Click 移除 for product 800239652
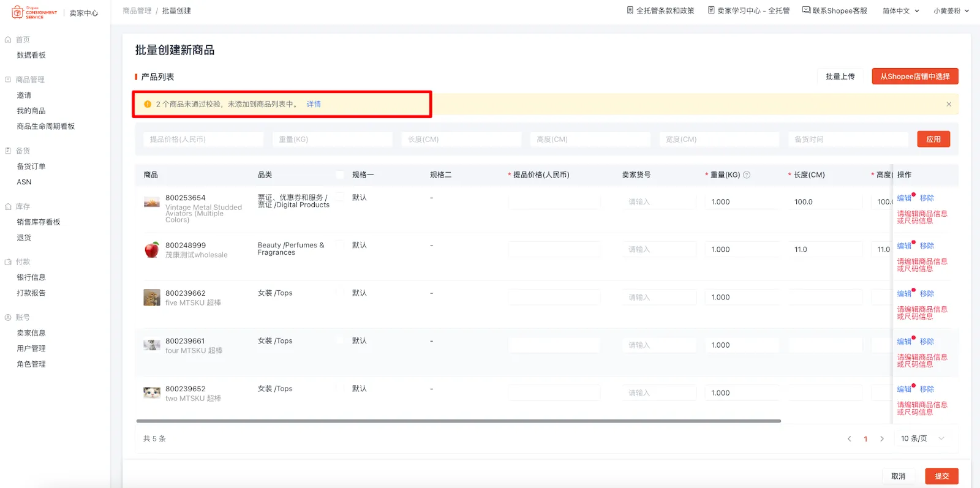Viewport: 980px width, 488px height. 927,389
